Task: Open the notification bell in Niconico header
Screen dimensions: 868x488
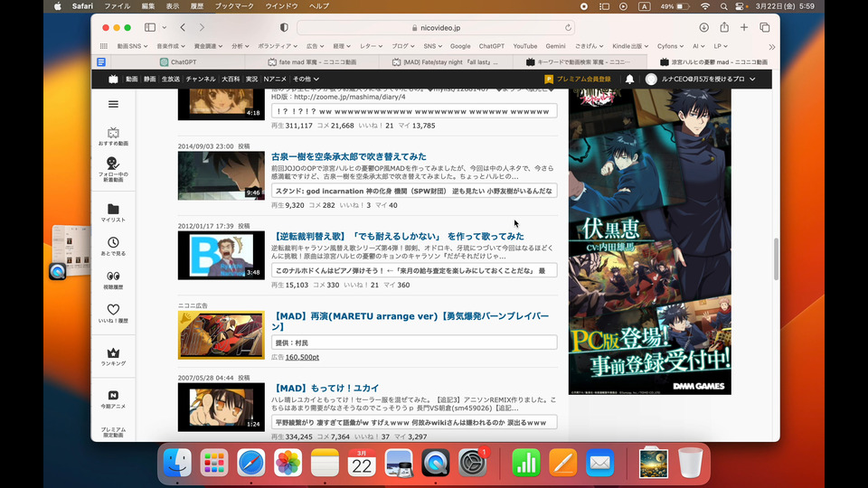Action: coord(629,80)
